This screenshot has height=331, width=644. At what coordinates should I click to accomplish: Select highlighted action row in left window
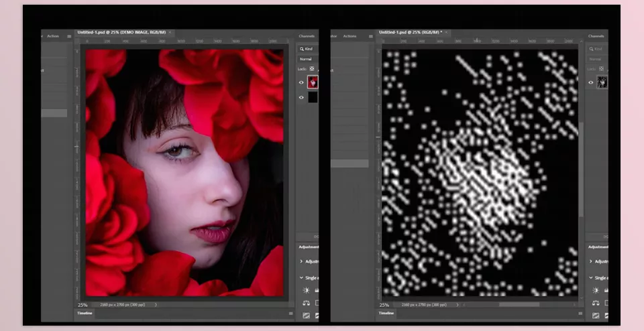tap(54, 113)
